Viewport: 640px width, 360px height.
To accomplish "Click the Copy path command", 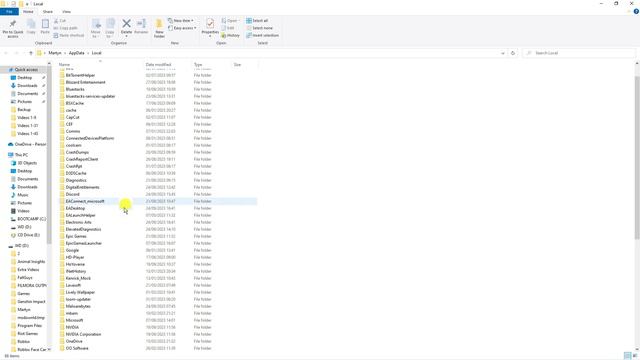I will (x=65, y=28).
